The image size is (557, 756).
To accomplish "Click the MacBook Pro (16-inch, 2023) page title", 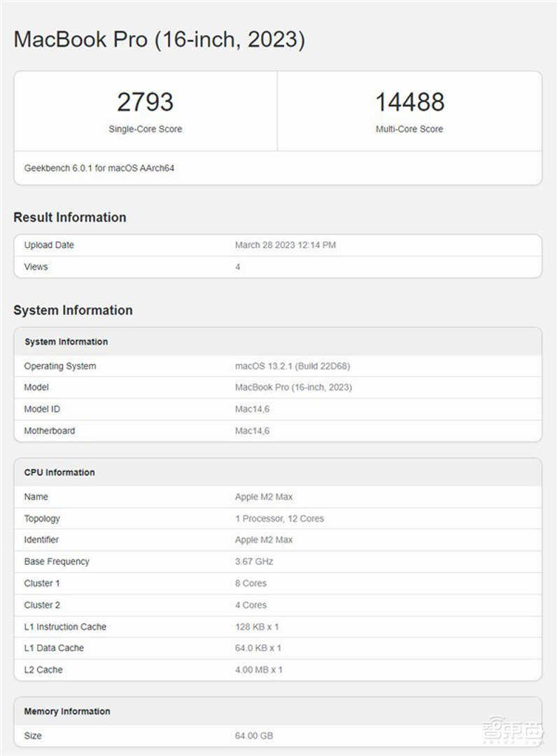I will (x=159, y=39).
